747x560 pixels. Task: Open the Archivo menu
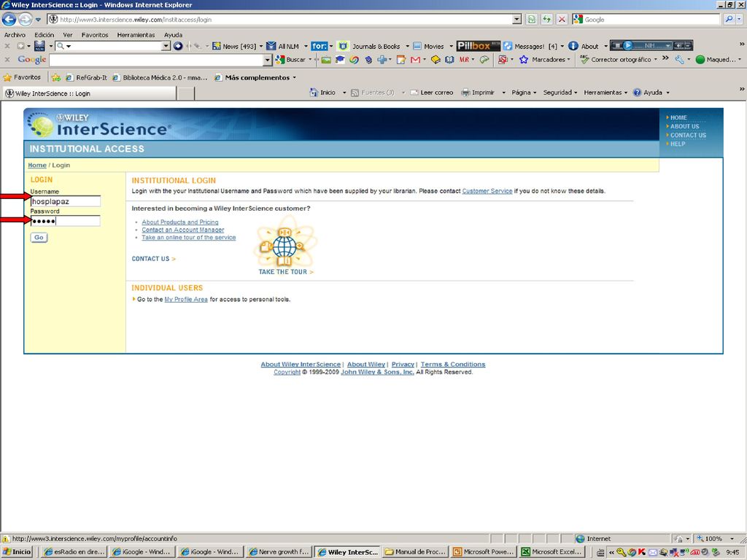pos(15,35)
